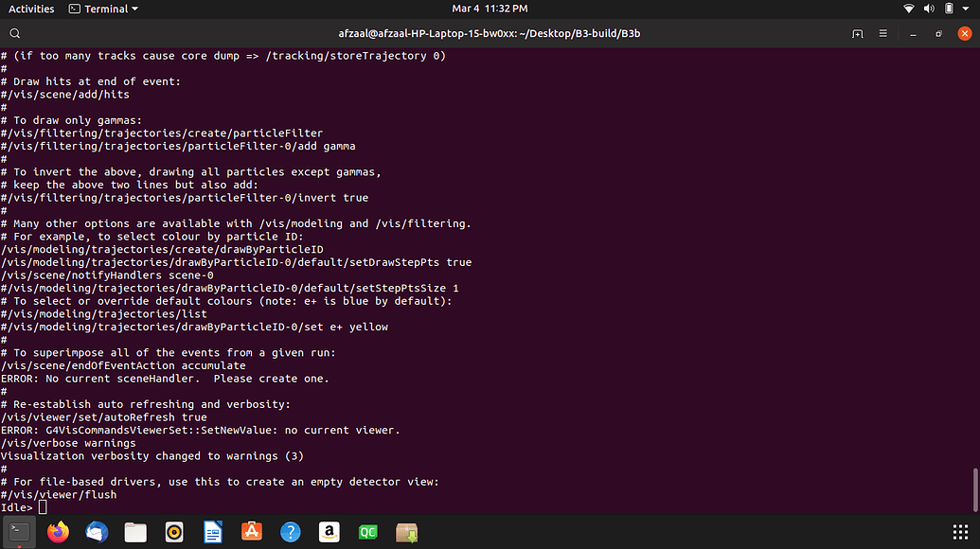Click '/vis/viewer/set/autoRefresh true' line

(x=104, y=417)
